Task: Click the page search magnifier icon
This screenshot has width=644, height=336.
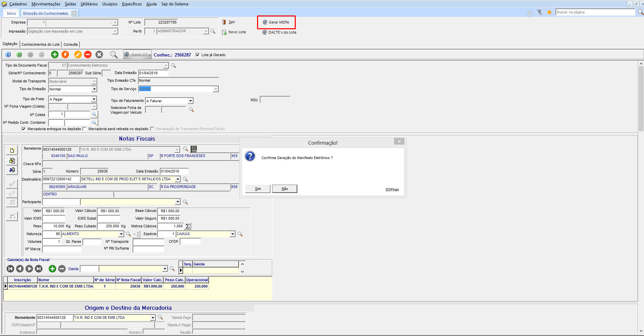Action: coord(641,12)
